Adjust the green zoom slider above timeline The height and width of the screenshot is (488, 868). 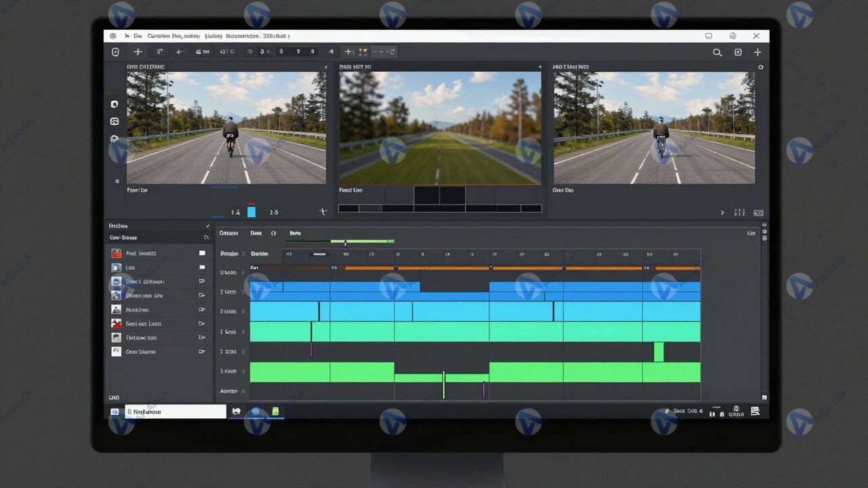tap(345, 241)
